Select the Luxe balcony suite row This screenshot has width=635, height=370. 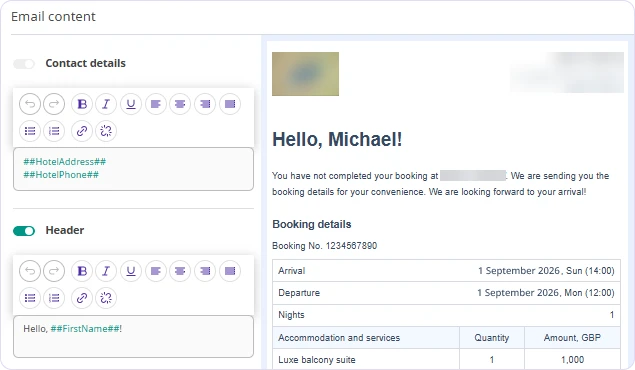click(446, 359)
